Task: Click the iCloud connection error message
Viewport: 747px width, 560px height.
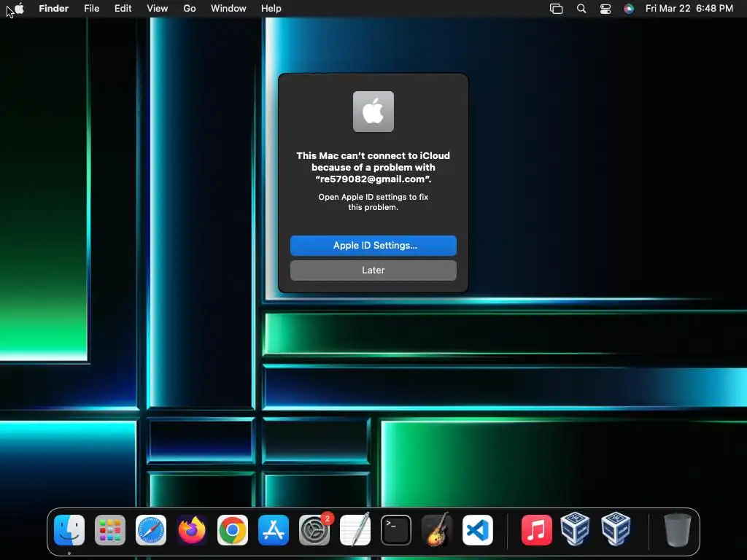Action: tap(373, 167)
